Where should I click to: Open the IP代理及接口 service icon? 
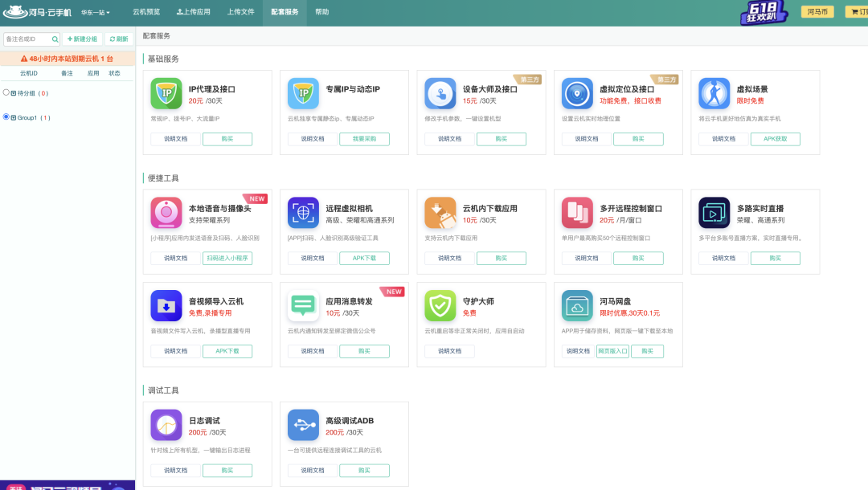pos(166,93)
